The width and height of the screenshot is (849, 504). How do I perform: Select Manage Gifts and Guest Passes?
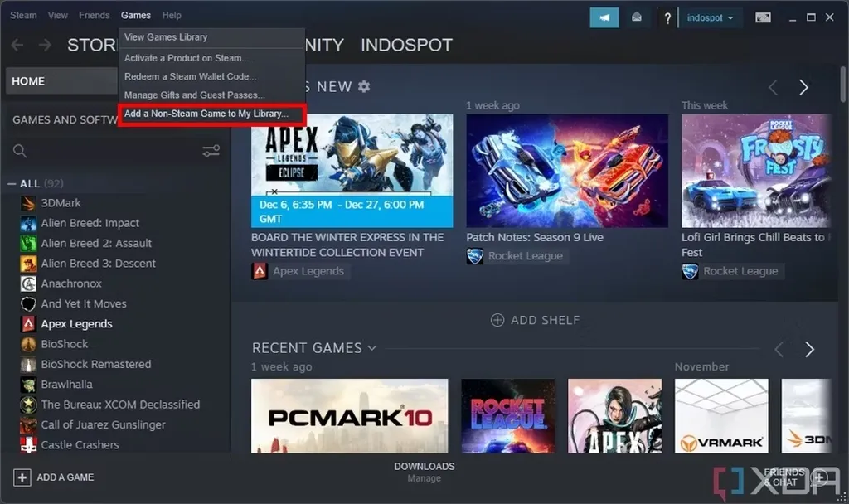pyautogui.click(x=211, y=95)
